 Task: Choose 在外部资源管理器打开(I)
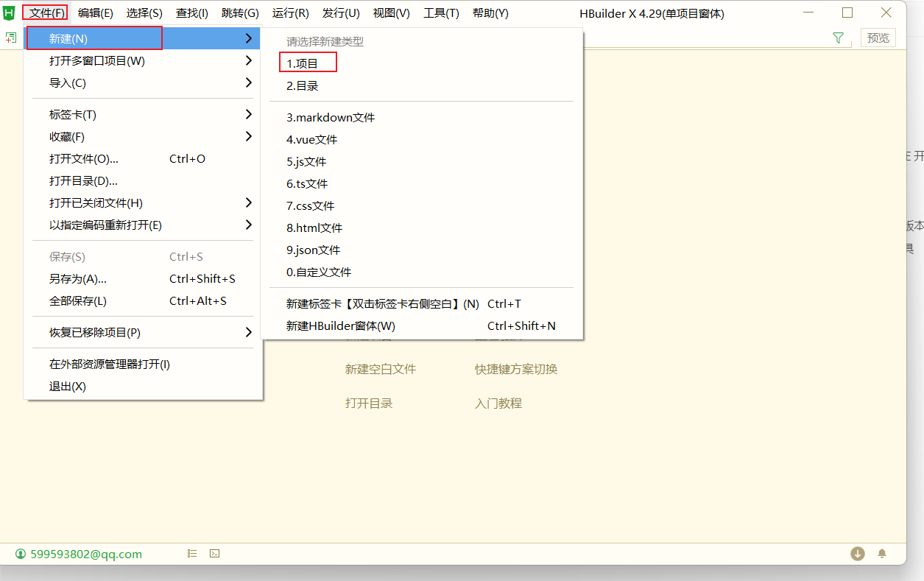click(x=144, y=364)
